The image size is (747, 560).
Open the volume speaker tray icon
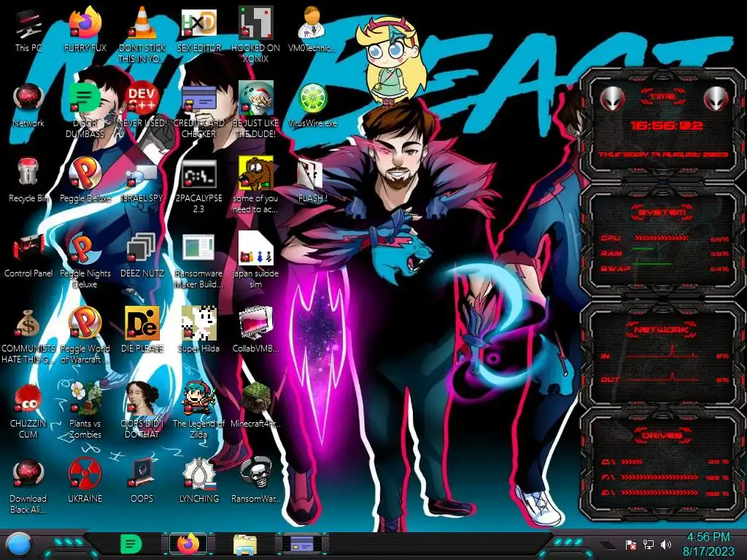click(666, 545)
